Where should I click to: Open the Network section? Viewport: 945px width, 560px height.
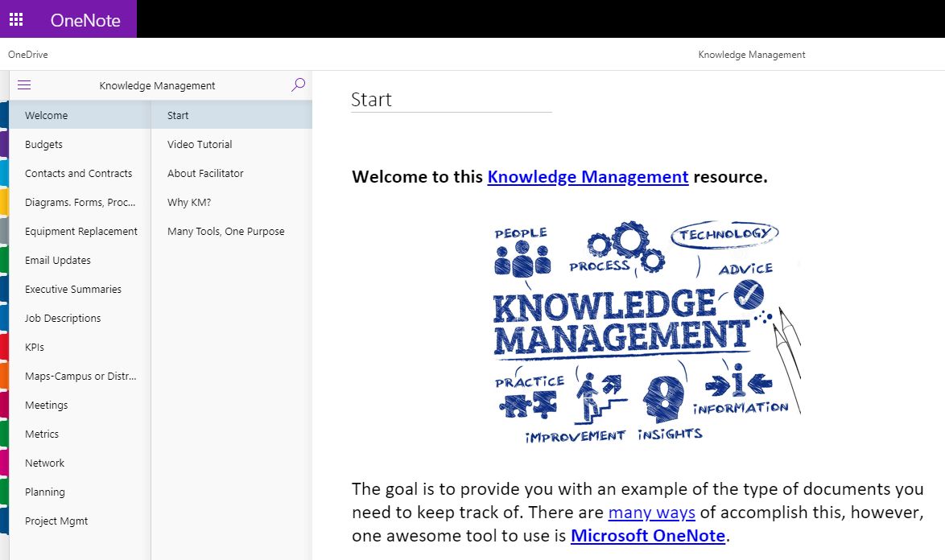point(80,463)
